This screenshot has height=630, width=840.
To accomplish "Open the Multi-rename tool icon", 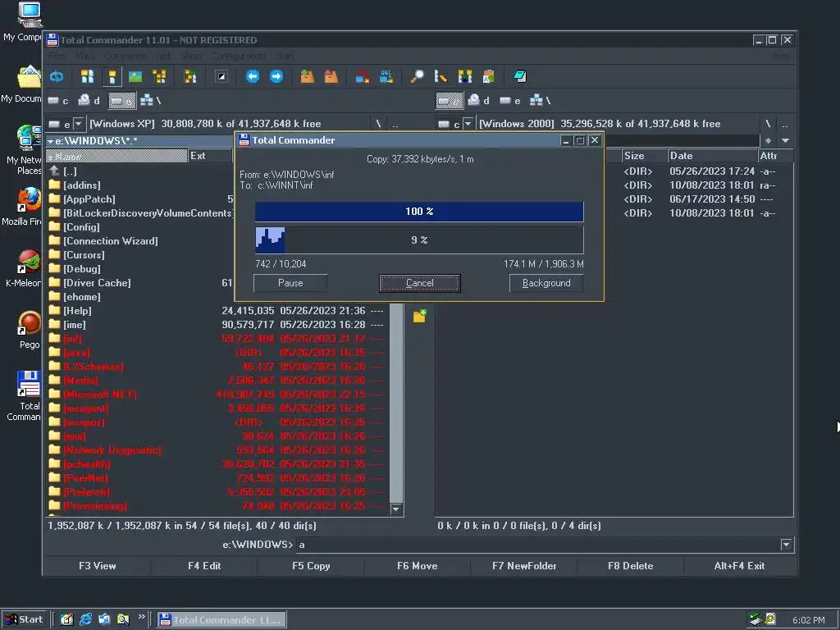I will pos(441,76).
